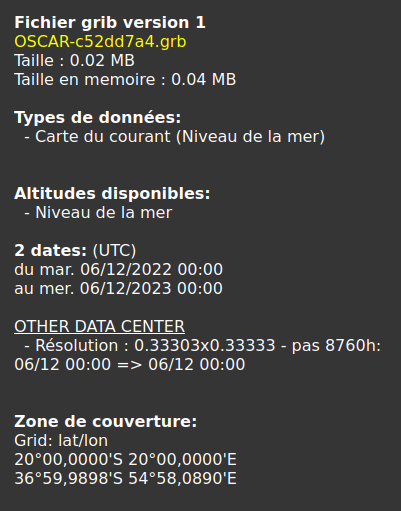Select the yellow OSCAR-c52dd7a4.grb filename
Screen dimensions: 401x511
[x=100, y=42]
